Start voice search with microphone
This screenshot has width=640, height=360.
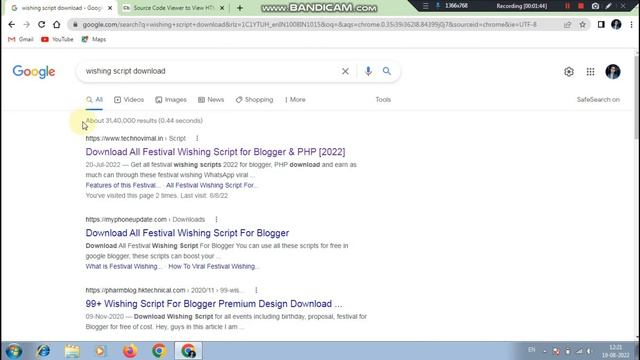coord(368,71)
